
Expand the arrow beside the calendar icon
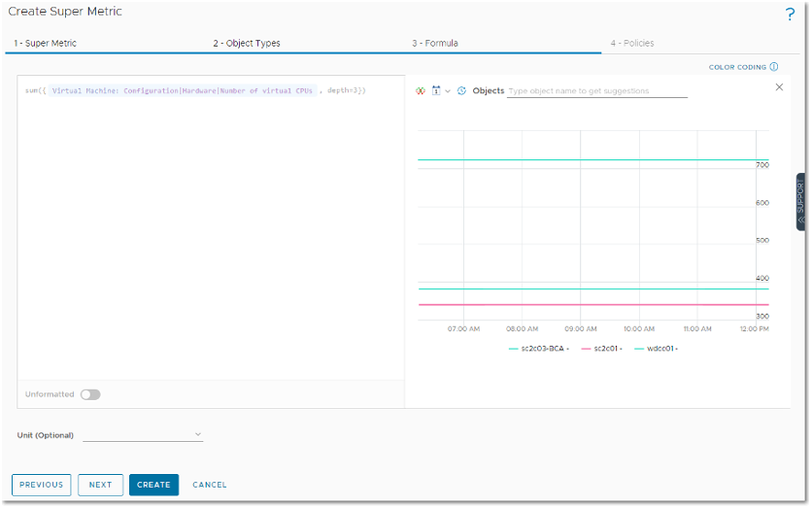tap(448, 90)
